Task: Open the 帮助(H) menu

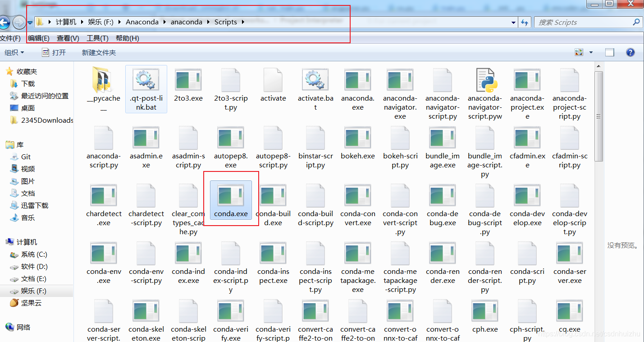Action: [x=128, y=38]
